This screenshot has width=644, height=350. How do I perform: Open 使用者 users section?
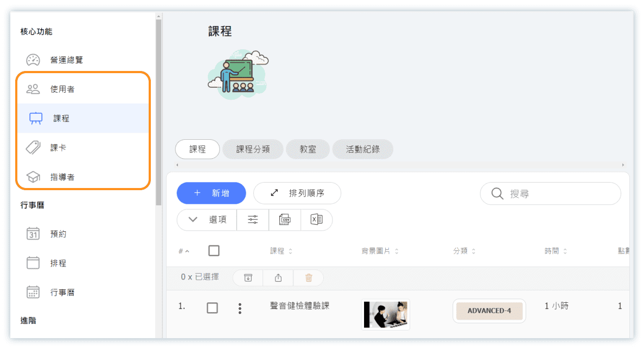coord(62,89)
